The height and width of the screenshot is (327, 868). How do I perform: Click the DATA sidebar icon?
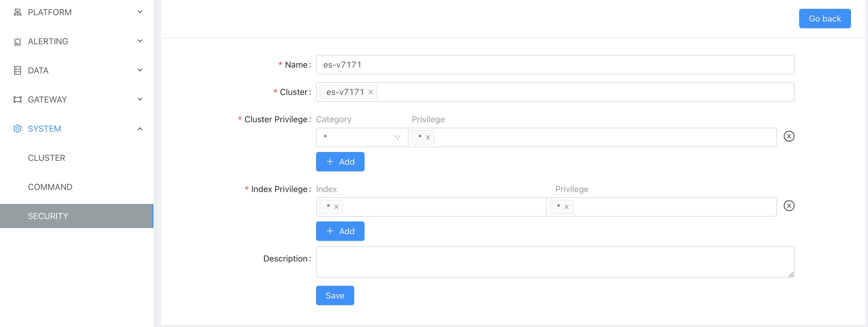(18, 70)
